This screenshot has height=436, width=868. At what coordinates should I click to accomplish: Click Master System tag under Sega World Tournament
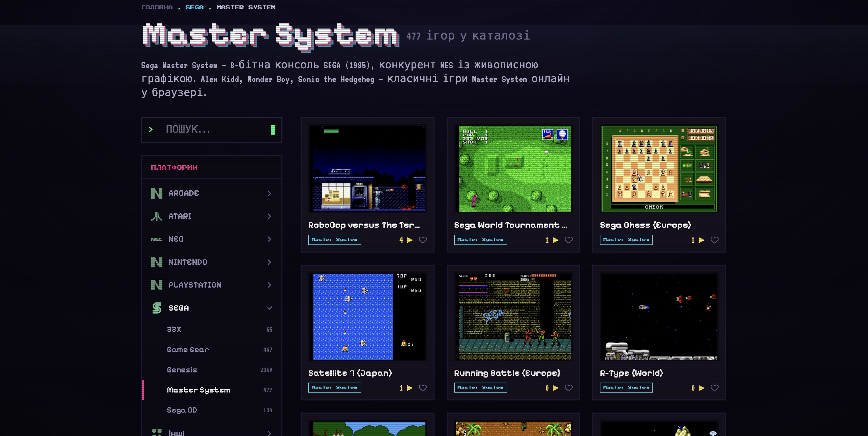(480, 240)
